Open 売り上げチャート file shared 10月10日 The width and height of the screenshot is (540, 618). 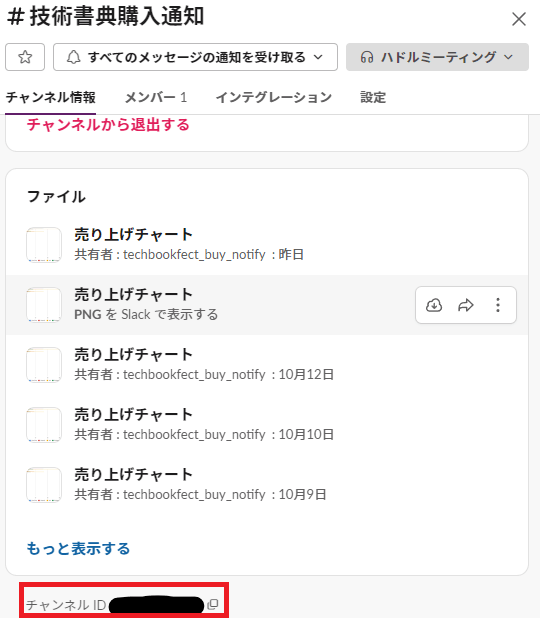[x=267, y=424]
